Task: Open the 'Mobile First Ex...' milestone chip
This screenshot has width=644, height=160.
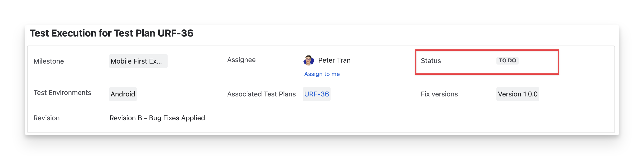Action: point(138,61)
